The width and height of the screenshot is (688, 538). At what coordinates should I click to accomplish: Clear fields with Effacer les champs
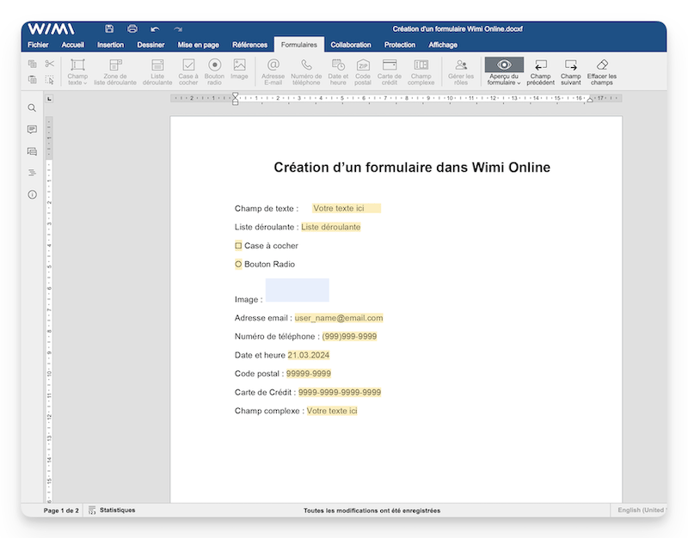click(x=601, y=70)
